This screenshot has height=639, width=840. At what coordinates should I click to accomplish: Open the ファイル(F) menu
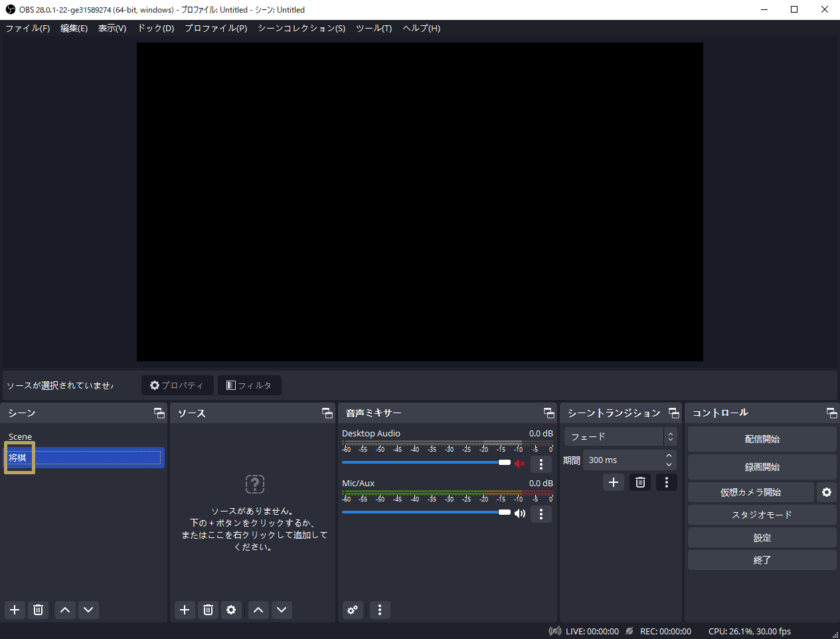pos(28,28)
